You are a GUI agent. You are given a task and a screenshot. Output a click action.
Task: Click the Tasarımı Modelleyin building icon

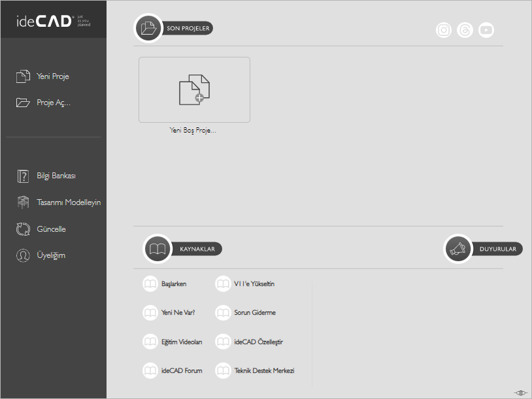(23, 202)
